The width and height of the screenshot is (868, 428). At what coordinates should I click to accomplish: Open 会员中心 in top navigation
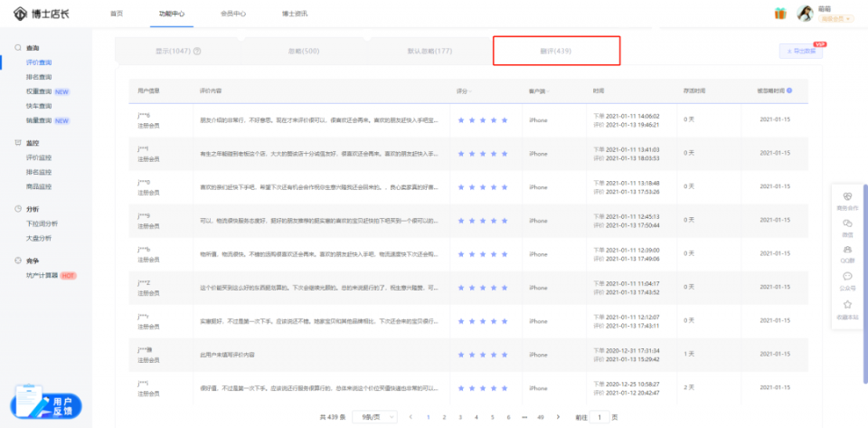pyautogui.click(x=233, y=14)
